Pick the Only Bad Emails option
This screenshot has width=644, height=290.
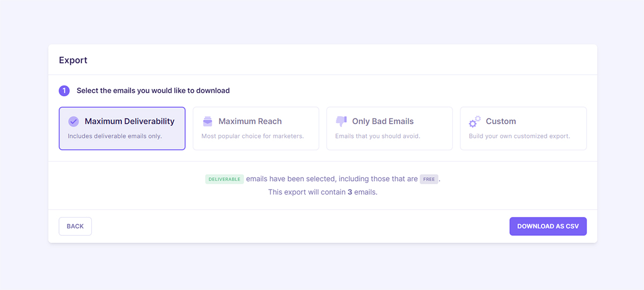pyautogui.click(x=390, y=128)
